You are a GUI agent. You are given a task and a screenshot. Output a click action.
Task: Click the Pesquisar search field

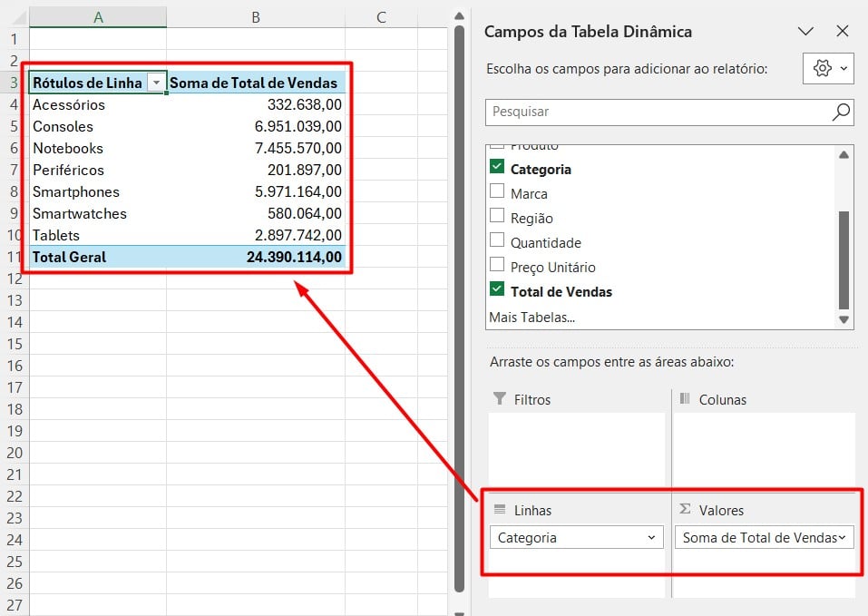(x=669, y=112)
